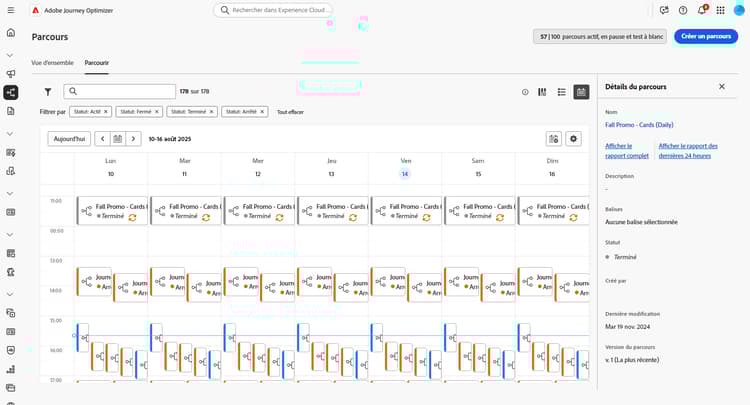
Task: Go to previous week arrow
Action: click(102, 139)
